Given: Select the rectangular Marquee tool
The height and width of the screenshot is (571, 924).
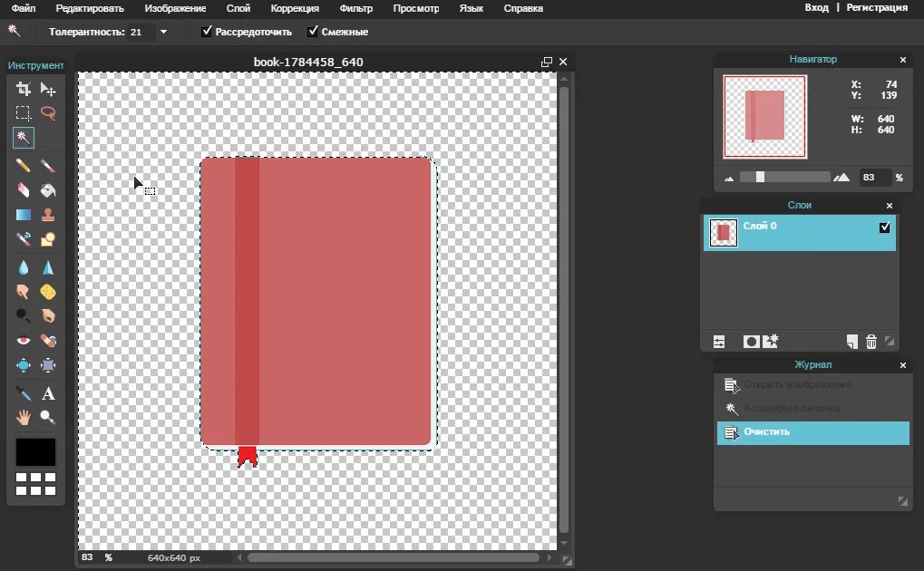Looking at the screenshot, I should click(x=23, y=113).
